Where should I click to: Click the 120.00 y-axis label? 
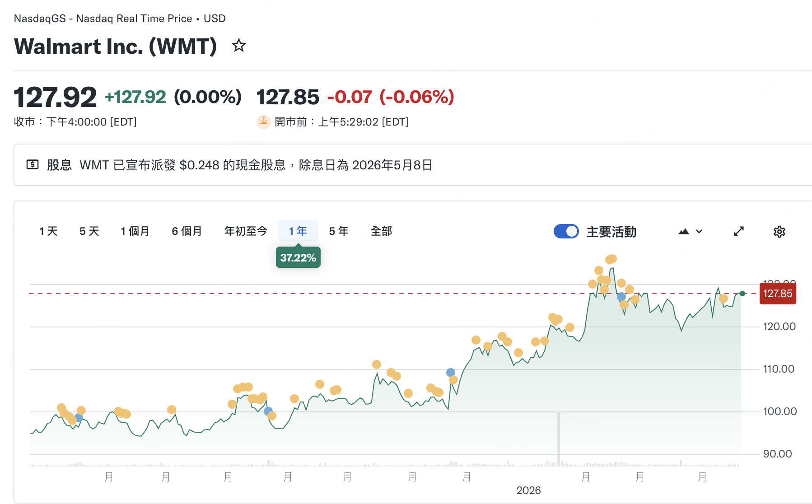(x=779, y=327)
